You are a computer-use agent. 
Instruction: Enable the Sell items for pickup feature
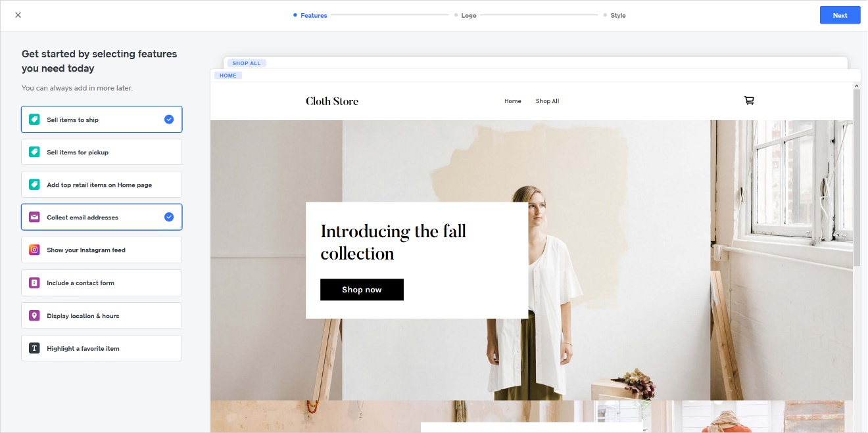tap(101, 152)
